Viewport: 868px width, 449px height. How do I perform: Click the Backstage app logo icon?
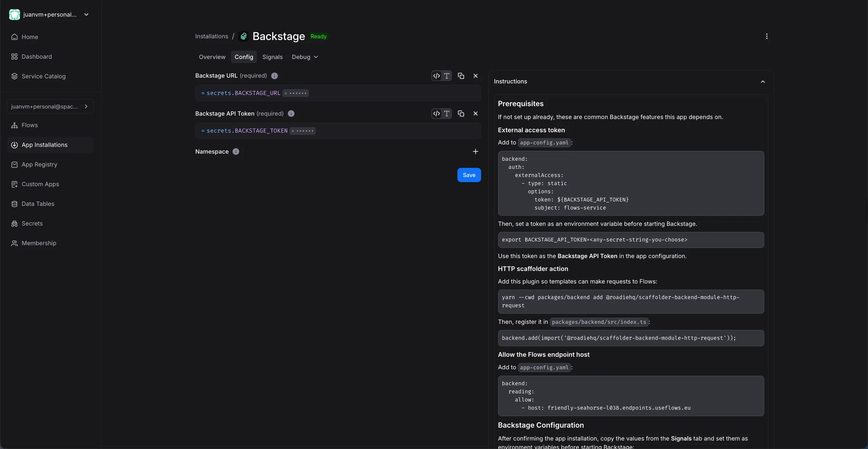click(243, 36)
